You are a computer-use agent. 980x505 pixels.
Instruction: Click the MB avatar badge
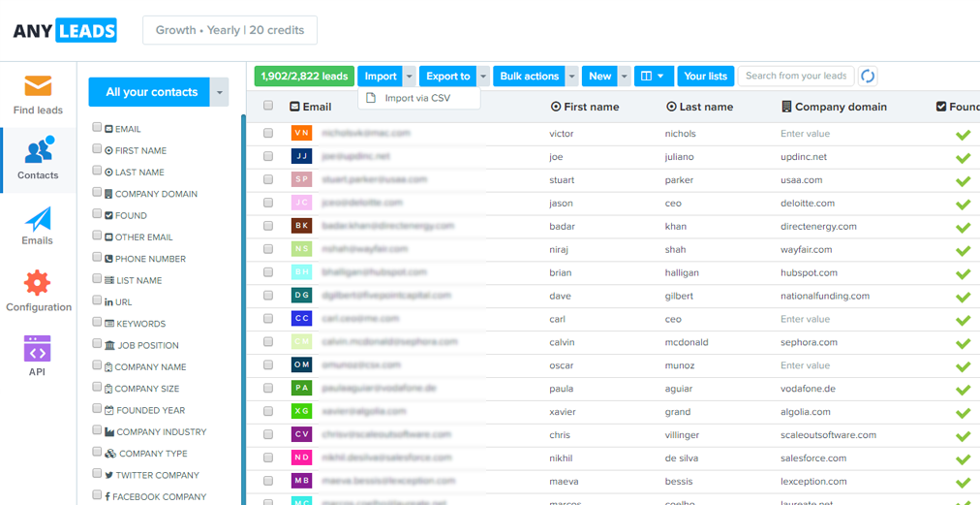[x=301, y=481]
